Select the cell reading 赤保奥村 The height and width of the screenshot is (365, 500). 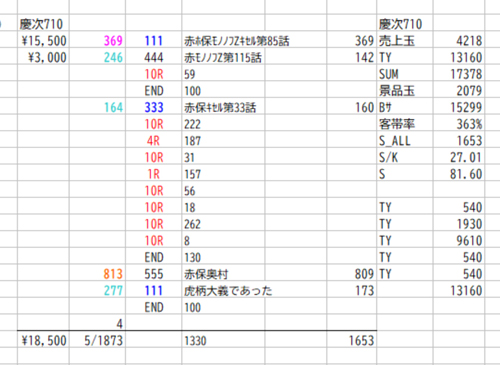click(x=223, y=274)
